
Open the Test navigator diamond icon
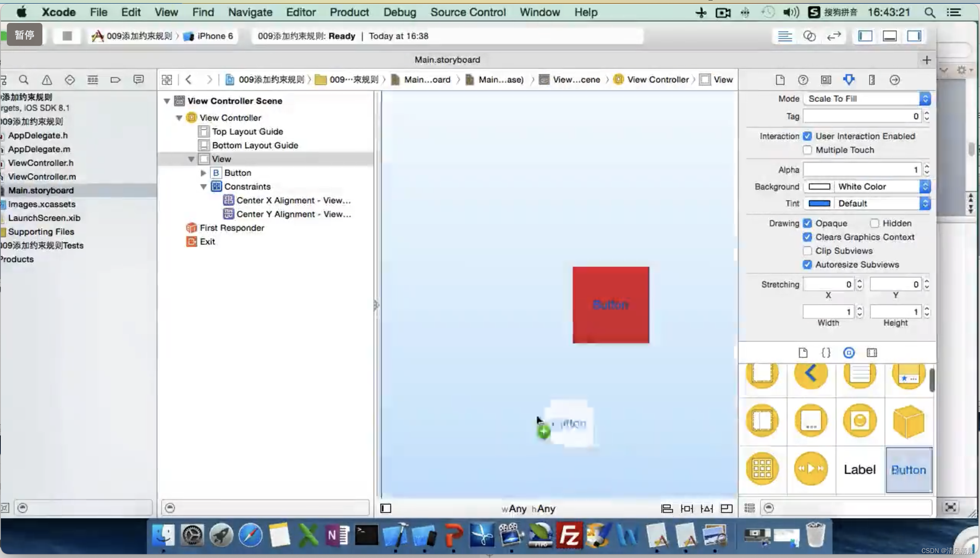point(70,80)
